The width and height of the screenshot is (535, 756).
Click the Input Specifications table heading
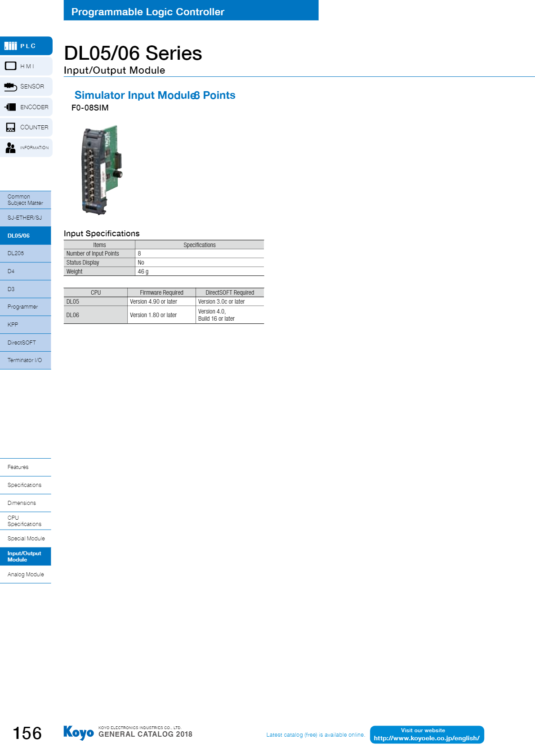click(102, 234)
